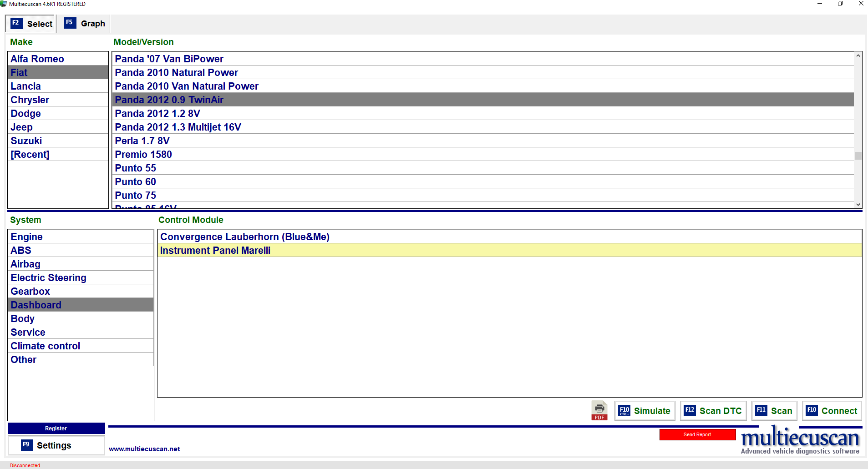Choose Punto 55 model
The image size is (868, 469).
click(483, 168)
